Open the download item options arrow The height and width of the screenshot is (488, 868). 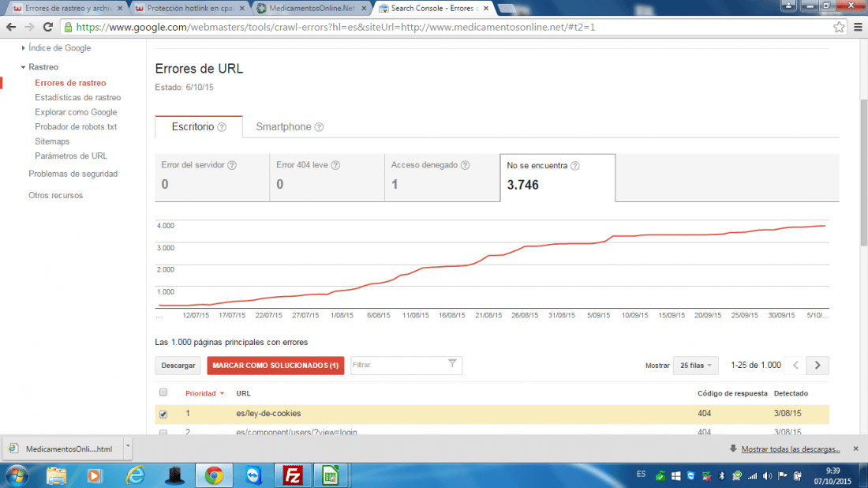pyautogui.click(x=127, y=446)
